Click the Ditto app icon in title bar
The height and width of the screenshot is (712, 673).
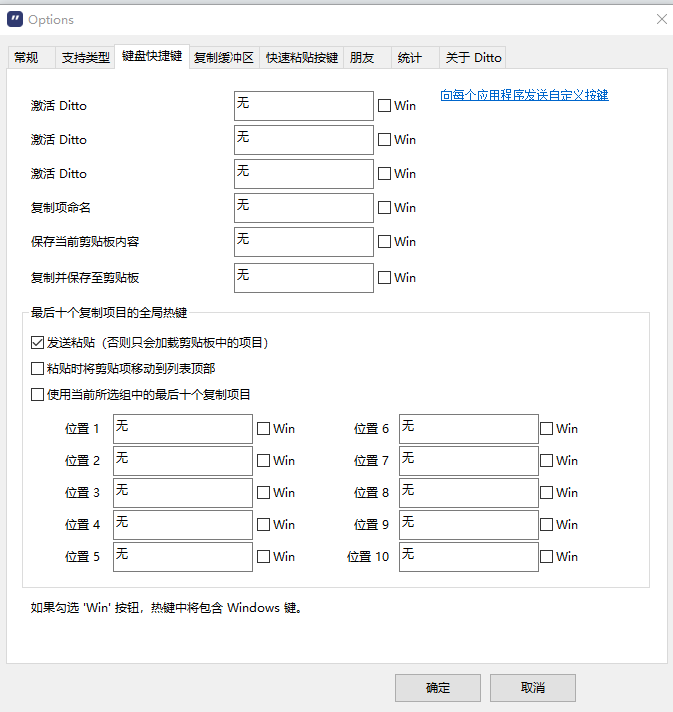click(15, 20)
